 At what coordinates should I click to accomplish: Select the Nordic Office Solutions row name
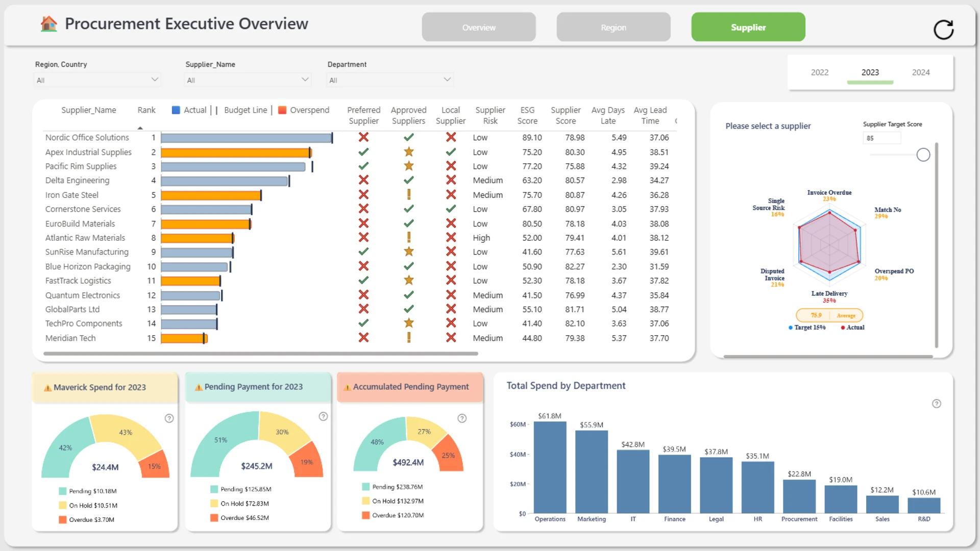[87, 138]
